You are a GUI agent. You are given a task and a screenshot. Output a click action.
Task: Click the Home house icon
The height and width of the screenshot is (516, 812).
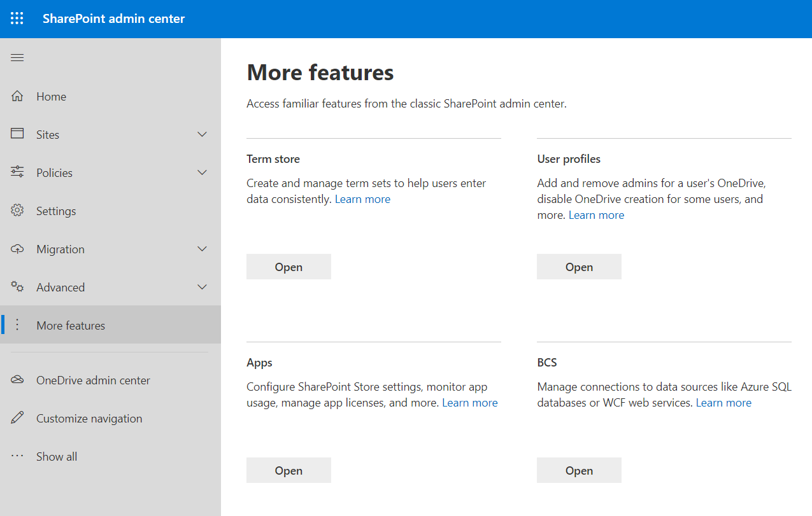(17, 96)
